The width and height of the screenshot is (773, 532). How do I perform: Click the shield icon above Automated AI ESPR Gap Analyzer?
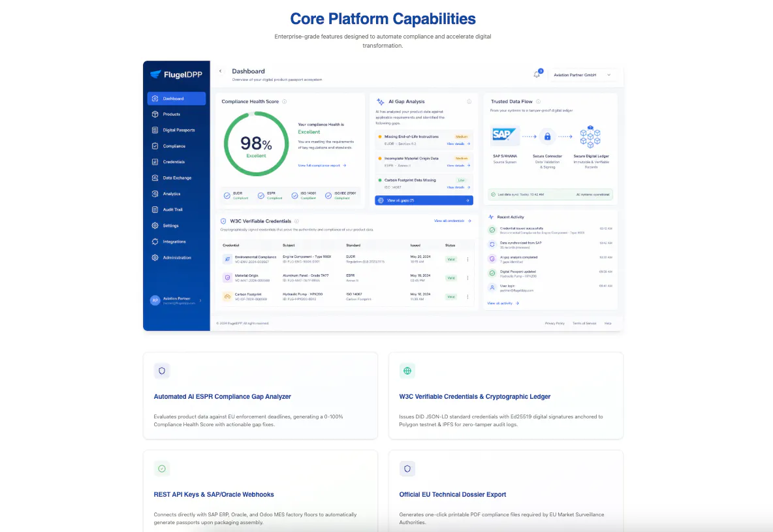(x=162, y=371)
